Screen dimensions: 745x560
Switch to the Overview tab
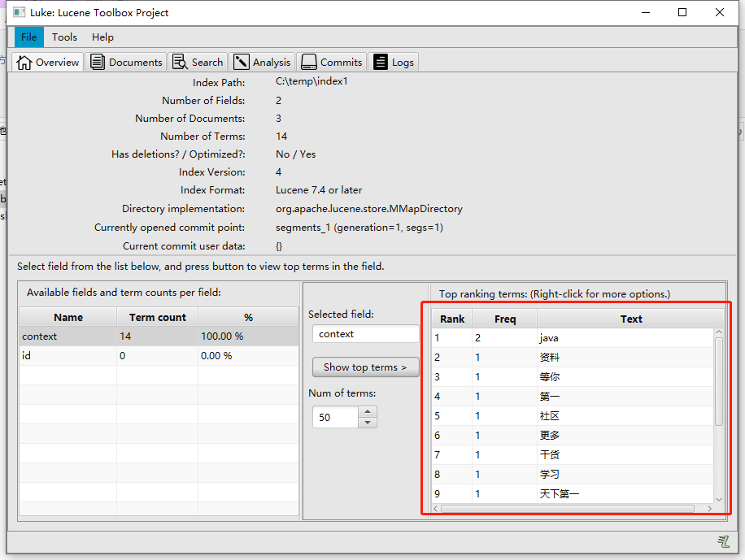(x=48, y=63)
